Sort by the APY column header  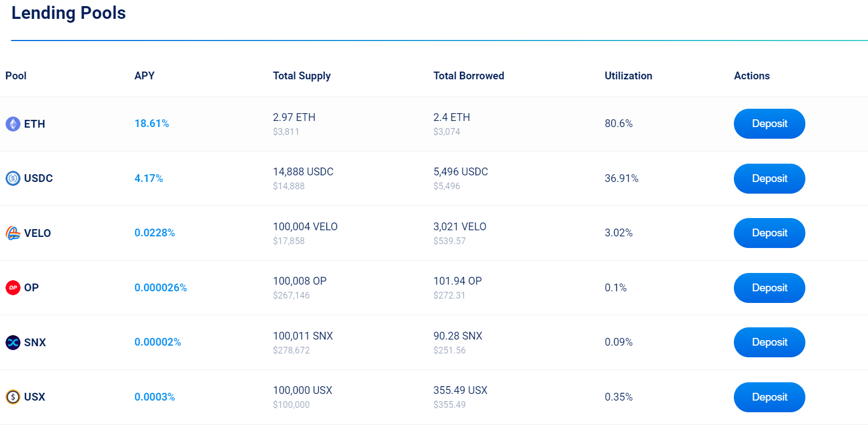click(144, 76)
